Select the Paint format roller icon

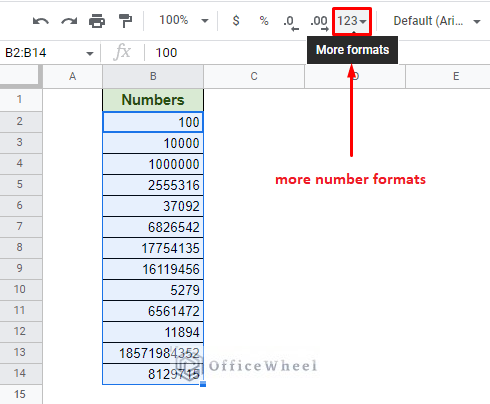coord(125,21)
